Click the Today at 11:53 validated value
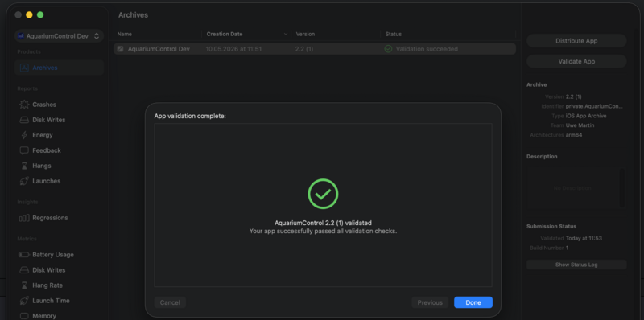 pyautogui.click(x=584, y=238)
